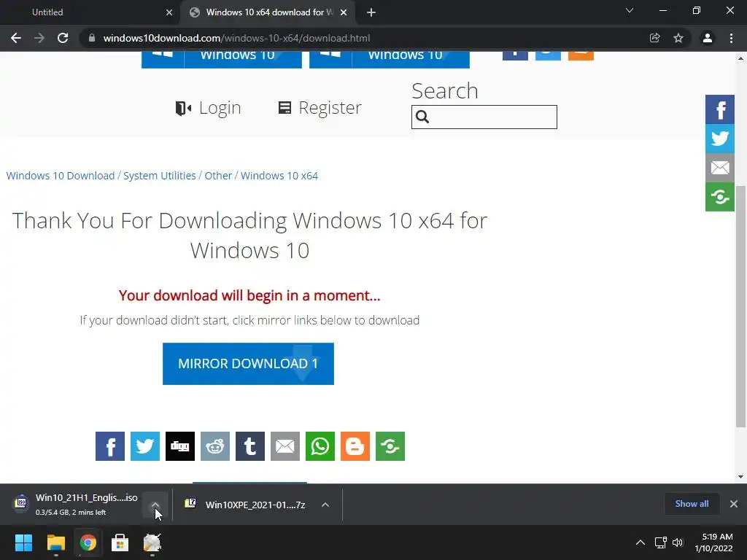The width and height of the screenshot is (747, 560).
Task: Open File Explorer from taskbar
Action: click(55, 542)
